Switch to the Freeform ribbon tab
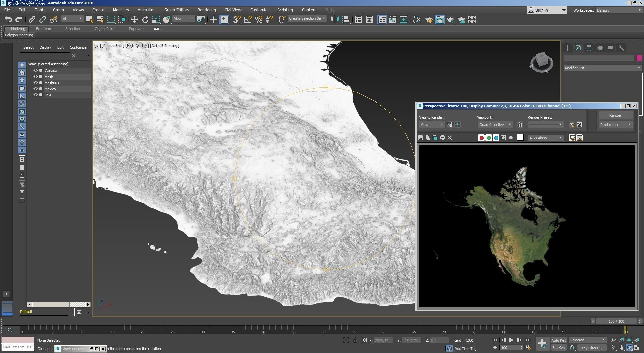Image resolution: width=644 pixels, height=353 pixels. point(43,29)
